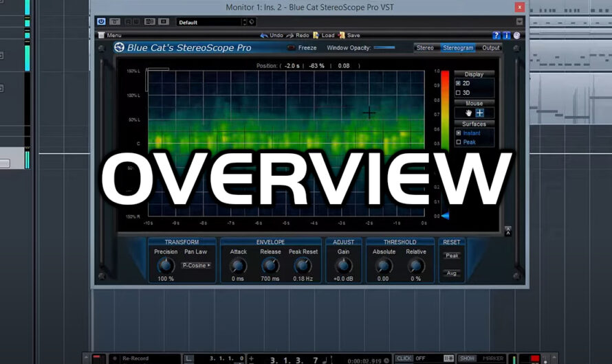Click the note icon after bar position
This screenshot has height=364, width=612.
325,361
